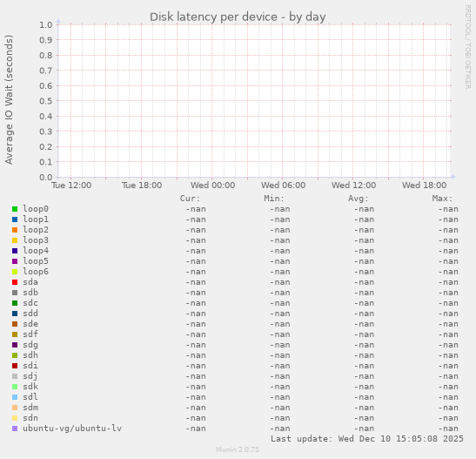
Task: Click the gray sdb legend swatch
Action: [x=15, y=293]
